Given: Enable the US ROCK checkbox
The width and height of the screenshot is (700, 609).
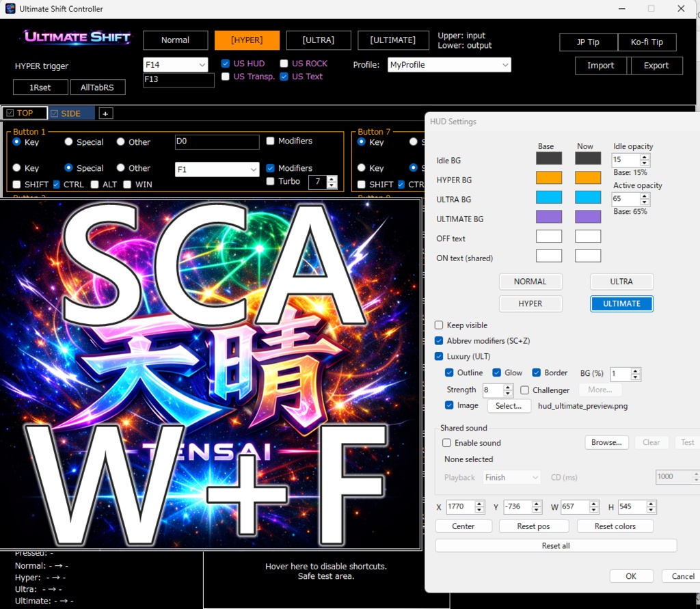Looking at the screenshot, I should pos(284,63).
